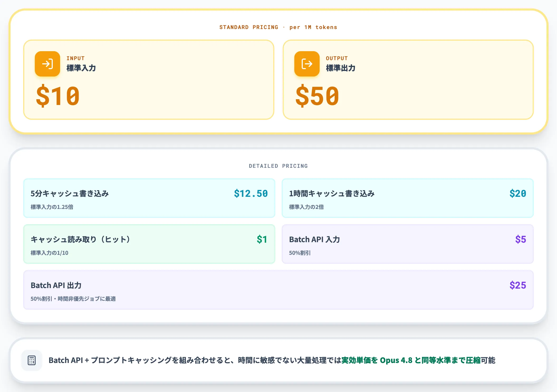Click the 標準入力の2倍 note
The width and height of the screenshot is (557, 392).
tap(306, 207)
